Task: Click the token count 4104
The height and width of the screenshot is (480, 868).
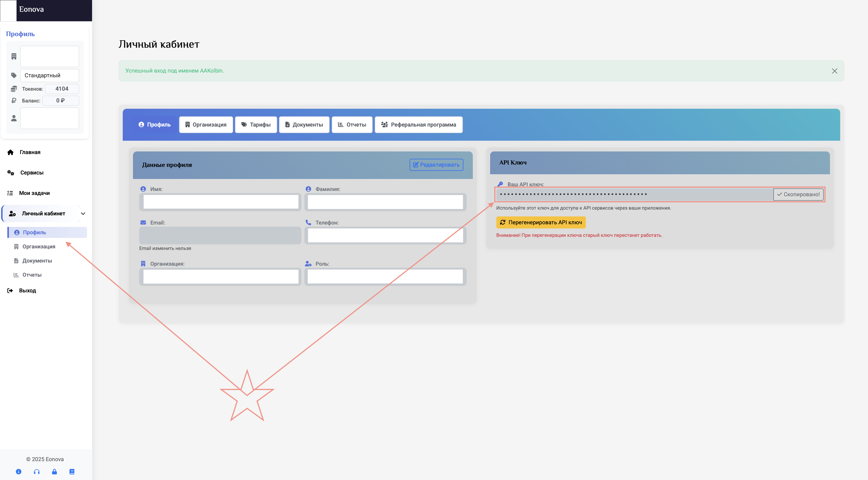Action: (62, 89)
